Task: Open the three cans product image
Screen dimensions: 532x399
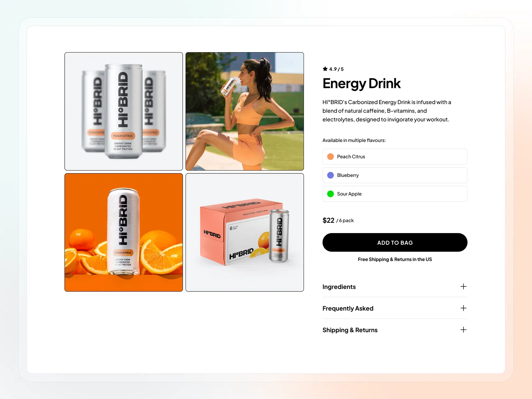Action: [x=124, y=111]
